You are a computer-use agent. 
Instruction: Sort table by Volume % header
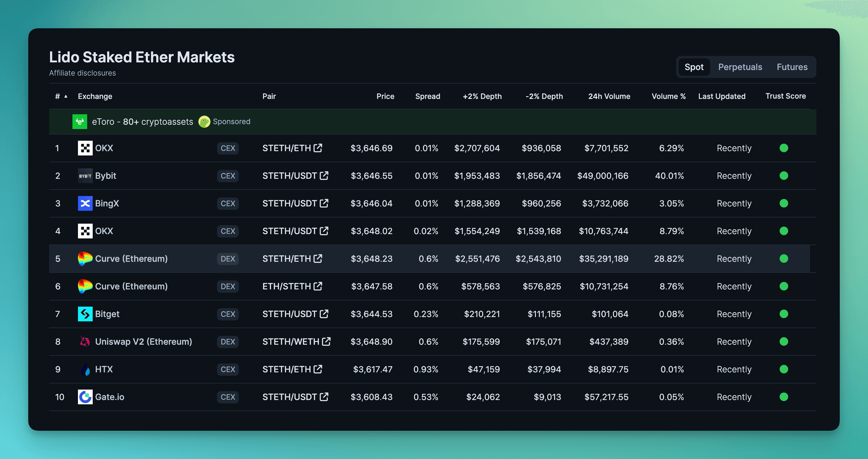point(668,96)
